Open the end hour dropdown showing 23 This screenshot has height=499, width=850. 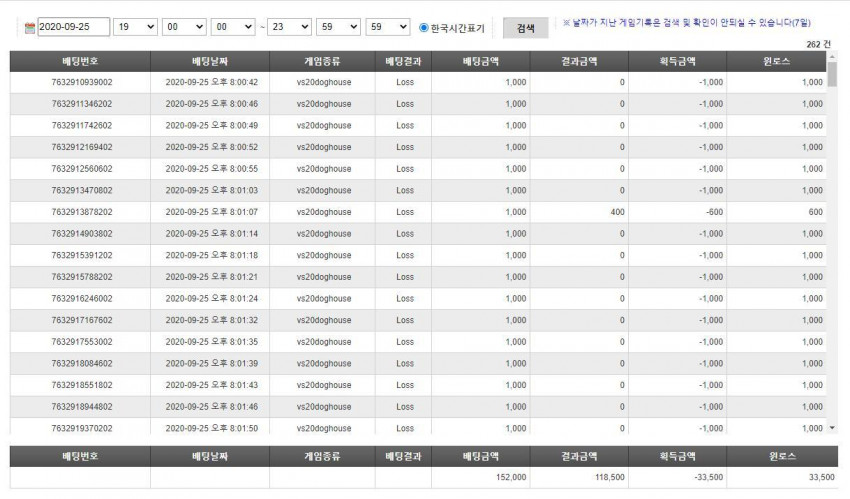[289, 27]
